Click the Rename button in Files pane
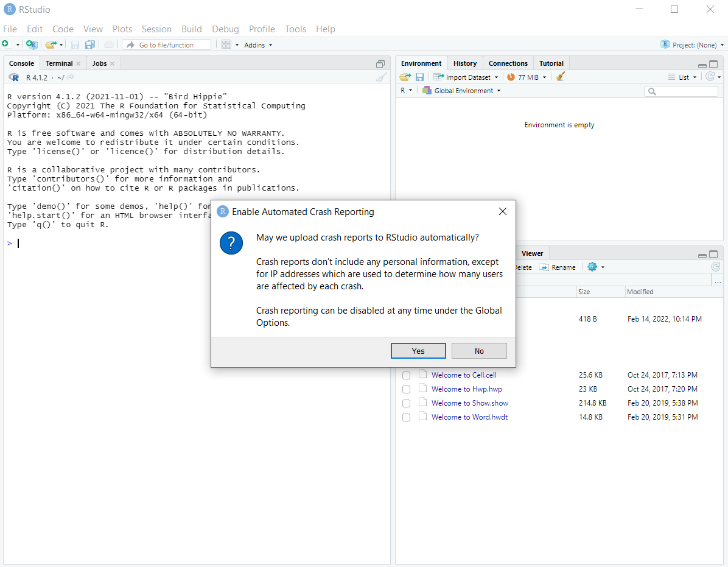Image resolution: width=728 pixels, height=567 pixels. click(558, 267)
